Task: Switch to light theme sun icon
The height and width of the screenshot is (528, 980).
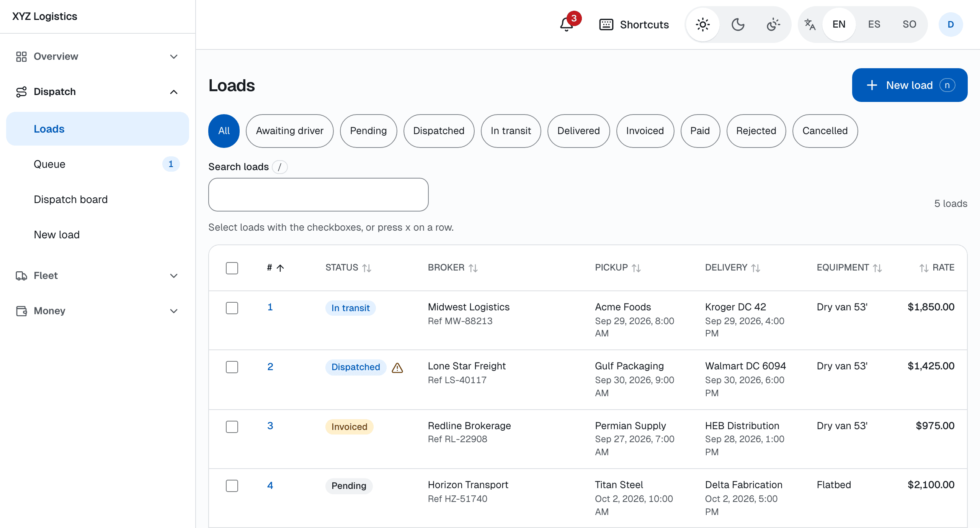Action: (703, 25)
